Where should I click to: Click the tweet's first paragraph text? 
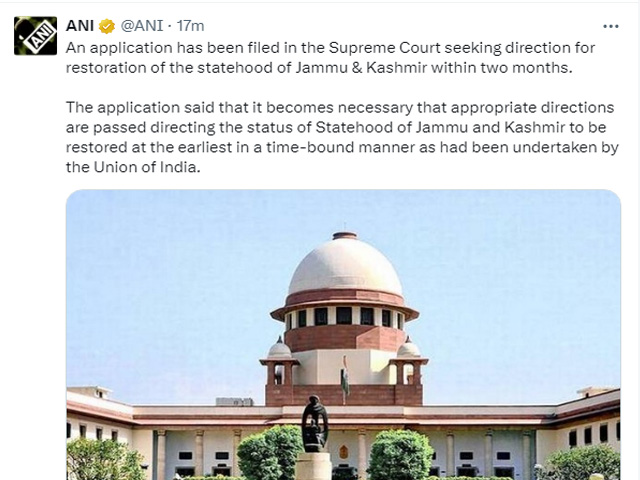pyautogui.click(x=330, y=58)
